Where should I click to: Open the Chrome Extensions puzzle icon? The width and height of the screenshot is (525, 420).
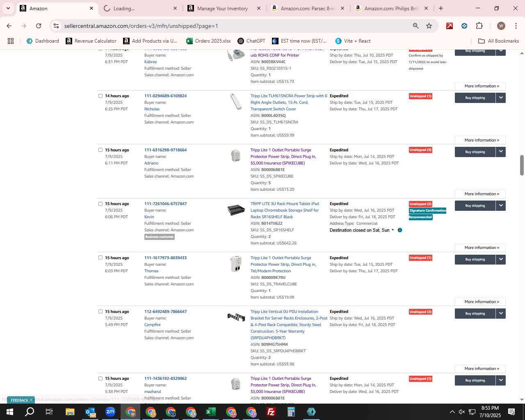[479, 26]
